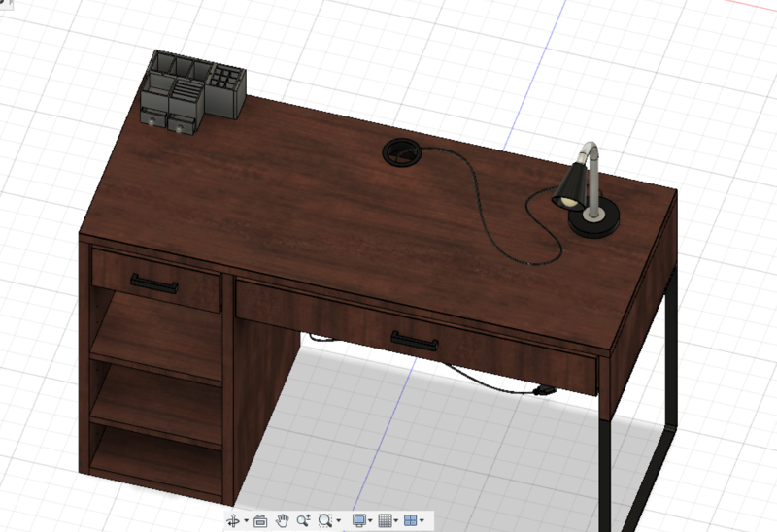Viewport: 777px width, 532px height.
Task: Open the Orbit type dropdown arrow
Action: tap(247, 520)
